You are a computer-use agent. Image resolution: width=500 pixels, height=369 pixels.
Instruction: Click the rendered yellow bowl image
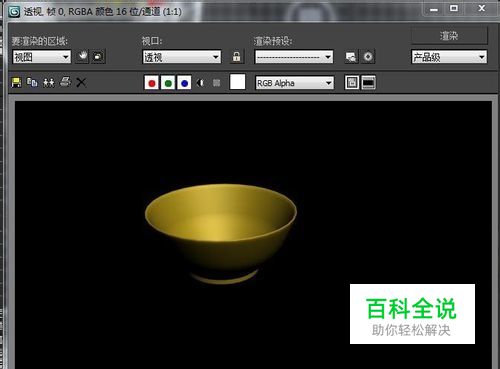coord(221,233)
